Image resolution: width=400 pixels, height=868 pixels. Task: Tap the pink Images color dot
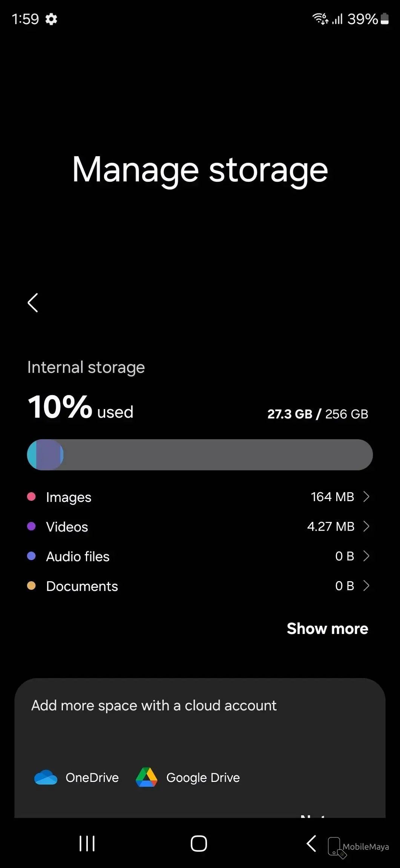click(x=31, y=497)
